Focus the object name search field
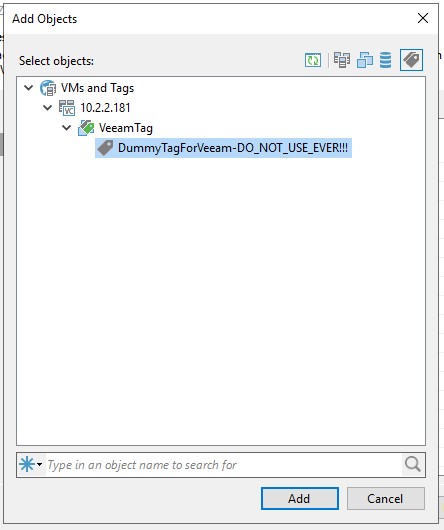This screenshot has width=444, height=530. 224,464
